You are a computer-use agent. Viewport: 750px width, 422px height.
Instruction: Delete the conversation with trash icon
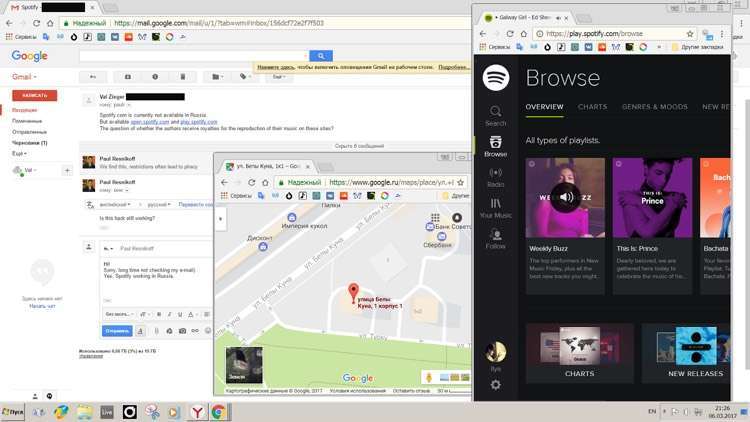coord(183,77)
